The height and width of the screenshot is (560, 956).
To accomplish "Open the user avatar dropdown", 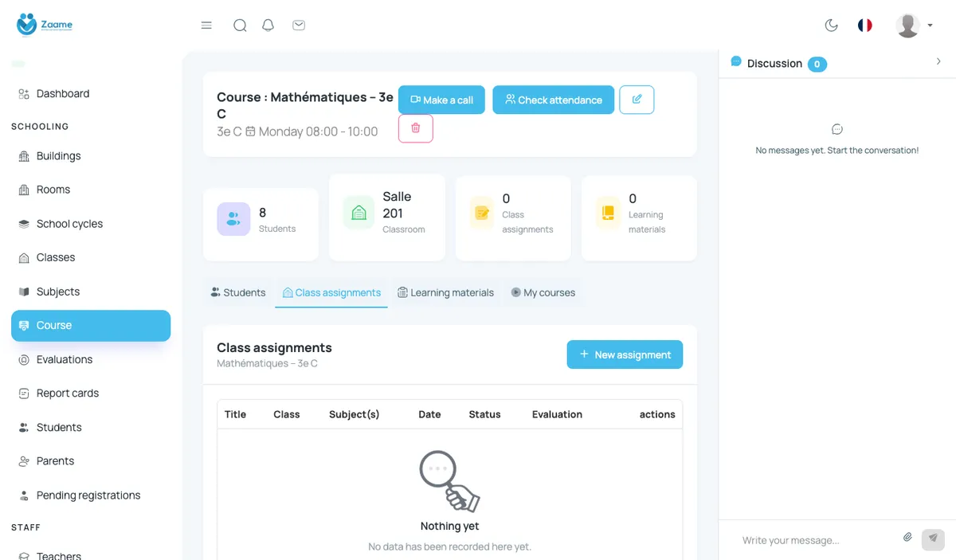I will [x=914, y=25].
